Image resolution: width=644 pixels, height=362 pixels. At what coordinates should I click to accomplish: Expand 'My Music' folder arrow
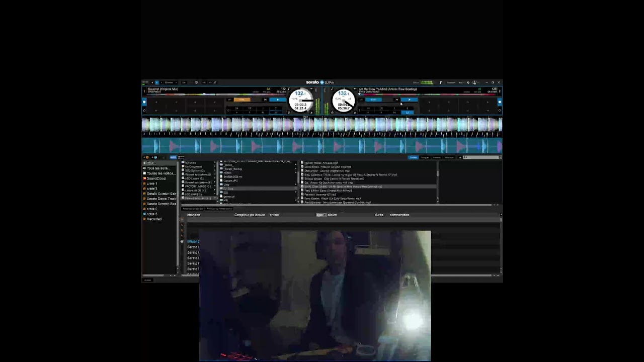(x=215, y=162)
